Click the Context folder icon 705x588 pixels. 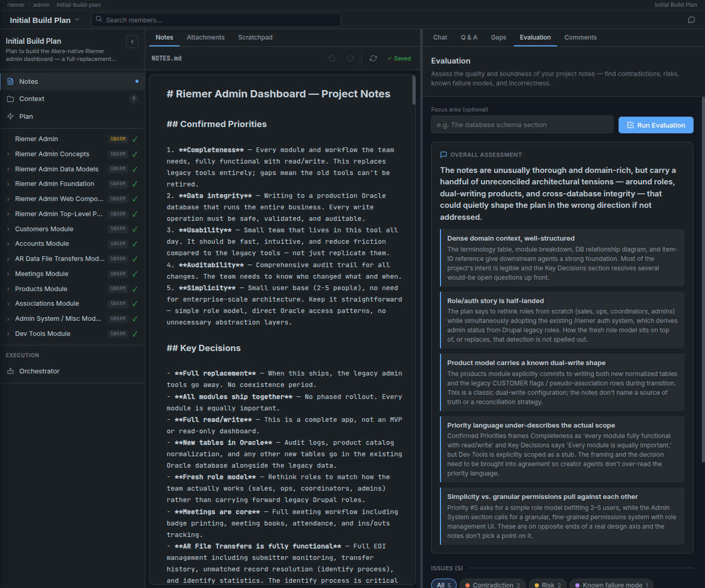(x=10, y=98)
